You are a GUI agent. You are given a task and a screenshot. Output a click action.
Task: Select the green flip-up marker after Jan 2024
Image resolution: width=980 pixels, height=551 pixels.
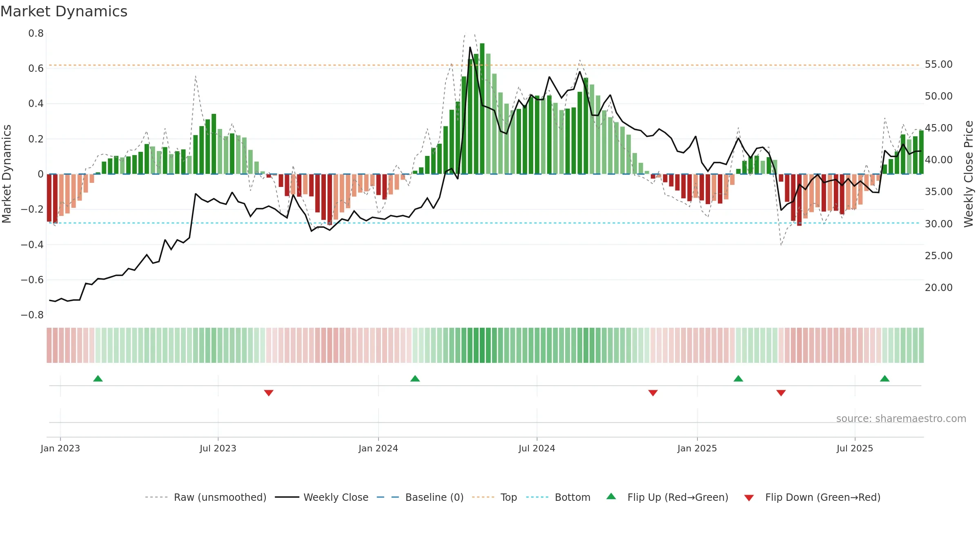(x=415, y=378)
